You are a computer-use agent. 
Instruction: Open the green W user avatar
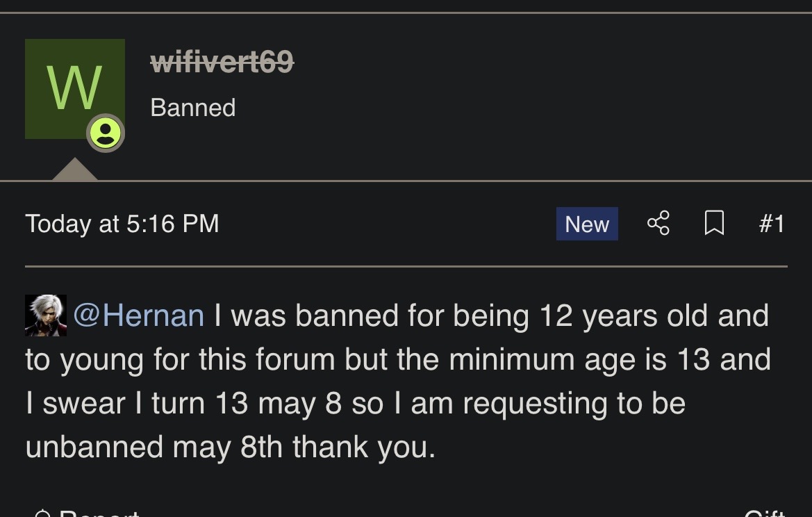[74, 88]
